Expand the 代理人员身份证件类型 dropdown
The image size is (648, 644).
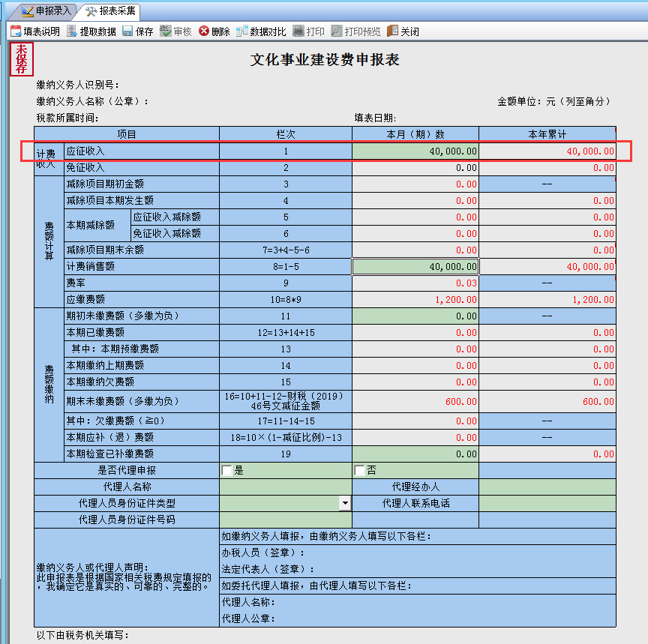(345, 503)
